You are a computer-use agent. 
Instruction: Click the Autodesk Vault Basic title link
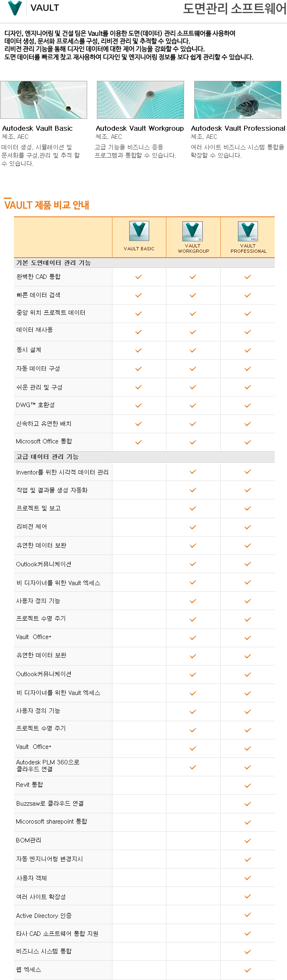[37, 128]
